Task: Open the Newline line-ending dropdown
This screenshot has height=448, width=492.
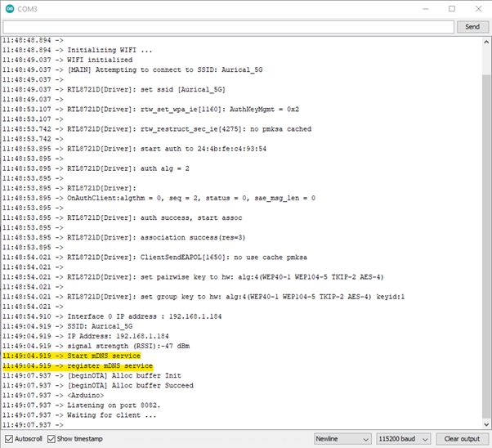Action: point(342,438)
